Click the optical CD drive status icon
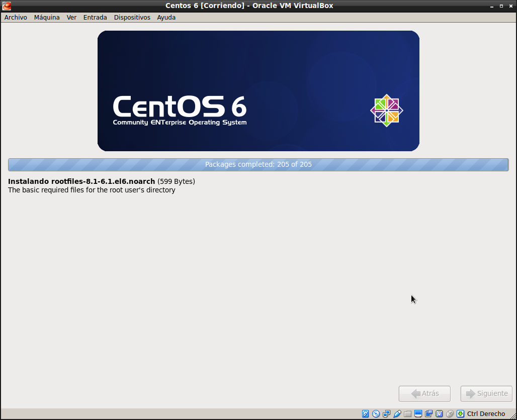Image resolution: width=517 pixels, height=420 pixels. 376,414
